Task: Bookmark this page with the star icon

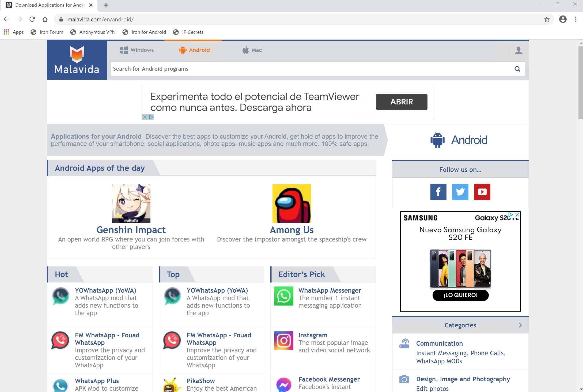Action: point(547,19)
